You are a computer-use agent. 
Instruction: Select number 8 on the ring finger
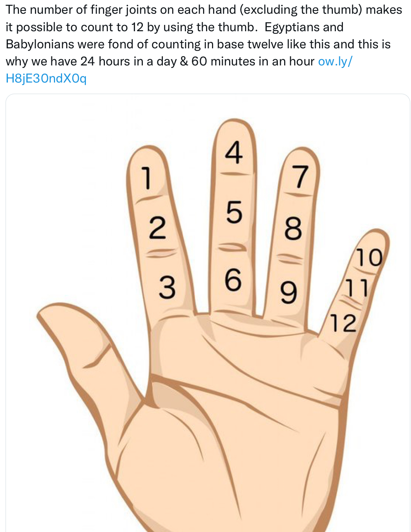tap(293, 229)
